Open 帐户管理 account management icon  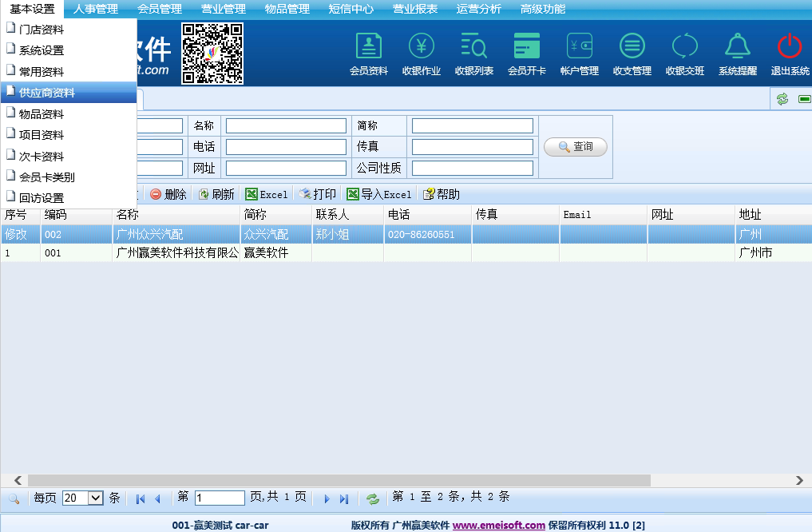(579, 54)
